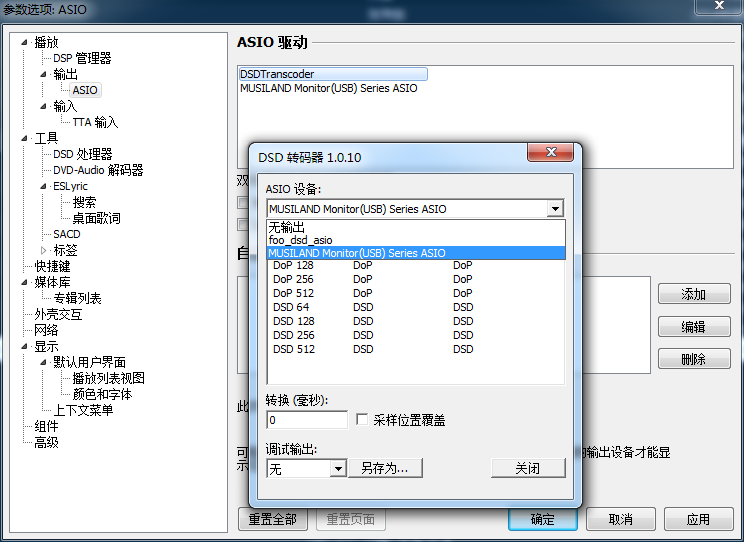Close the DSD 转换器 dialog window
Viewport: 744px width, 542px height.
pyautogui.click(x=552, y=155)
